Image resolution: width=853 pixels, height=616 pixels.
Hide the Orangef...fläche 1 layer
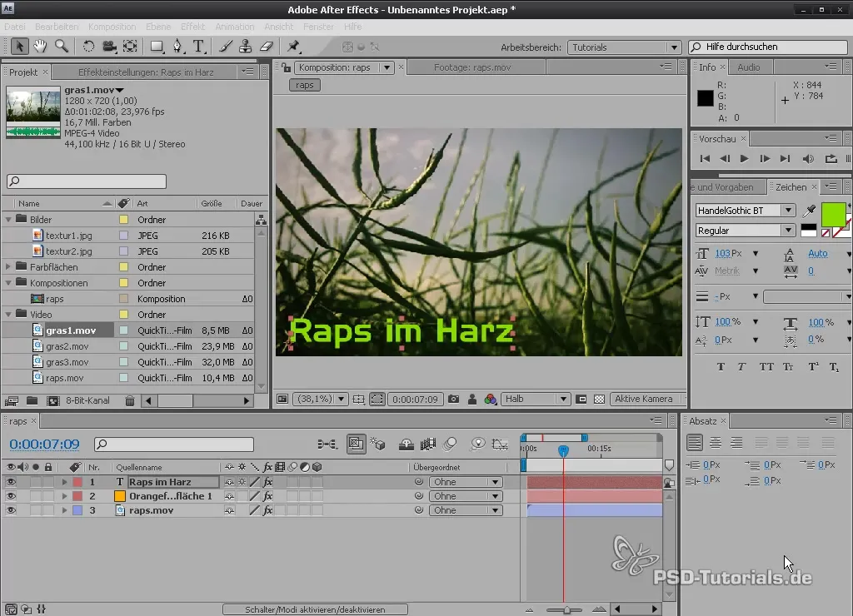click(11, 496)
